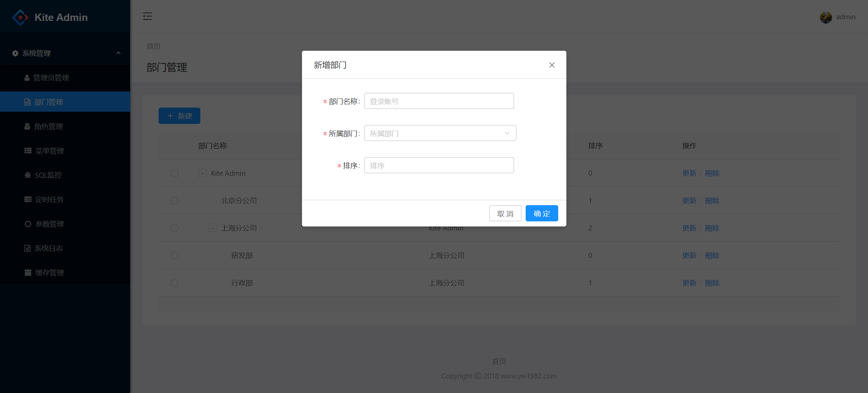Click 删除 link in 研发部 row
This screenshot has height=393, width=868.
(712, 256)
